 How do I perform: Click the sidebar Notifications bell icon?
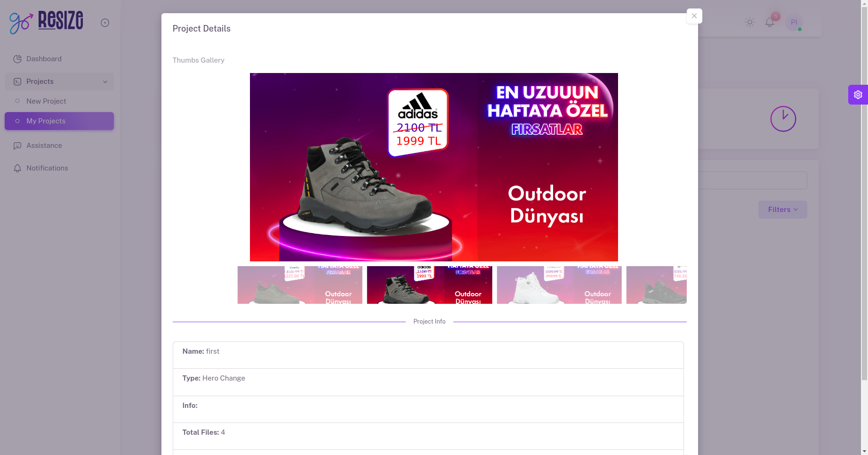(17, 168)
